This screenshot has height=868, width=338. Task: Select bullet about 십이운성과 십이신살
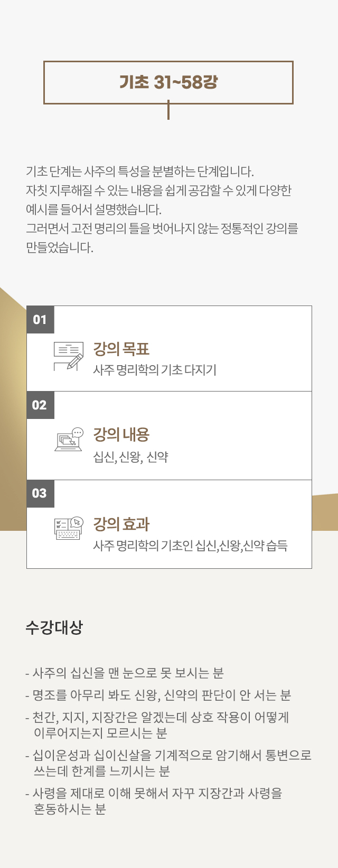(x=168, y=763)
